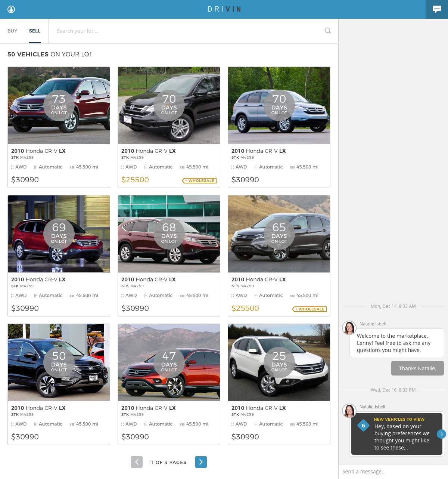Focus the Send a message input

(393, 472)
